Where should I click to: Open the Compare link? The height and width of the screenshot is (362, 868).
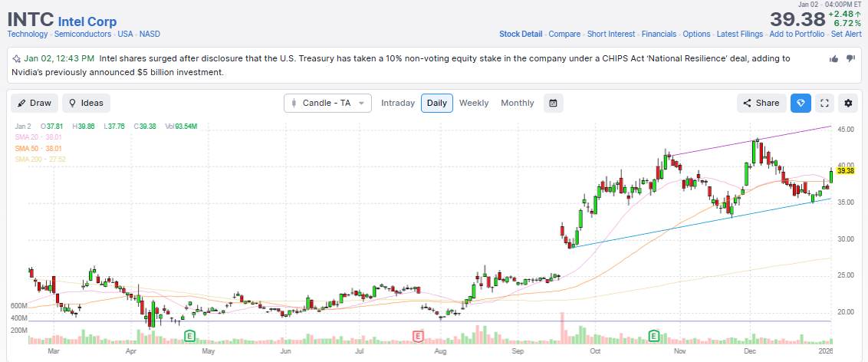(564, 34)
